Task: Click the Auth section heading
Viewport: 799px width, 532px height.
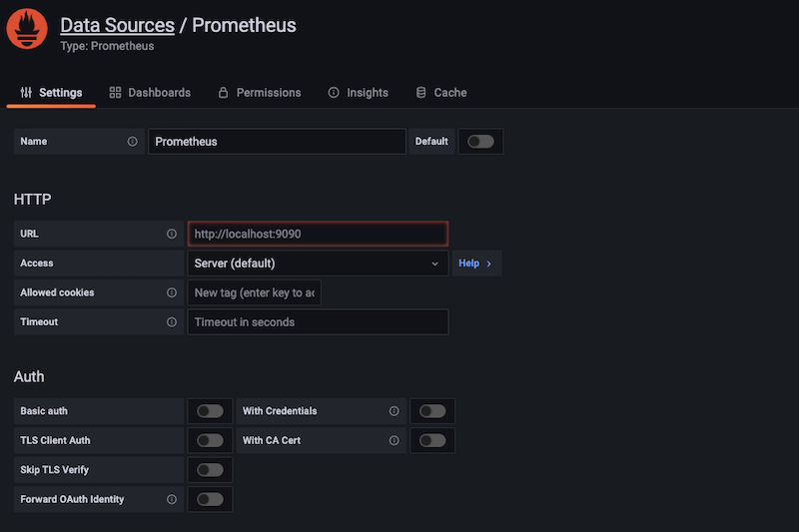Action: [x=29, y=376]
